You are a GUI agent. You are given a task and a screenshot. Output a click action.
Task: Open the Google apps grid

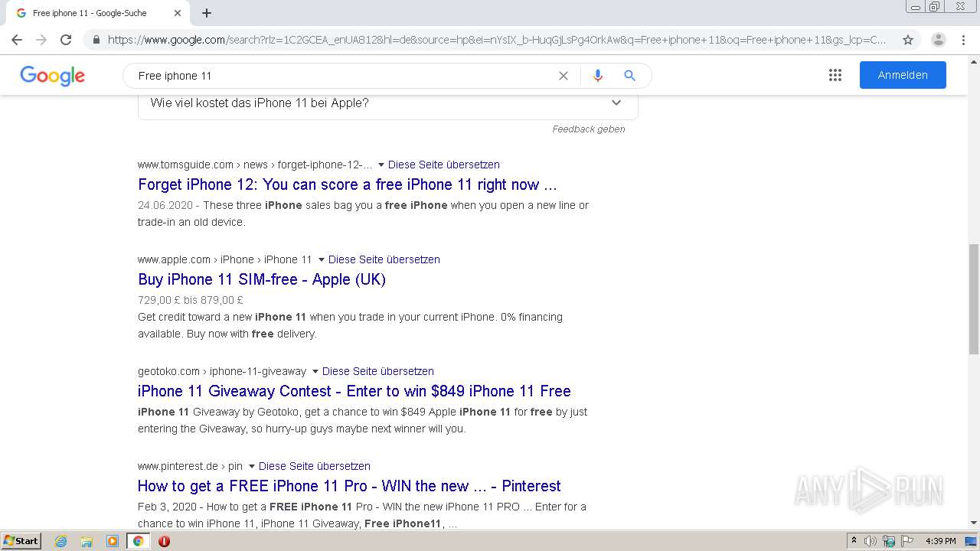tap(835, 75)
